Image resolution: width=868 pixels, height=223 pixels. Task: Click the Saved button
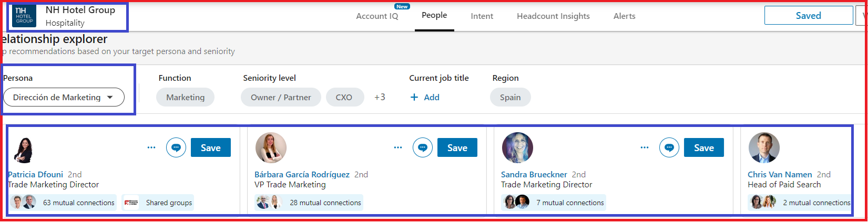pyautogui.click(x=809, y=15)
